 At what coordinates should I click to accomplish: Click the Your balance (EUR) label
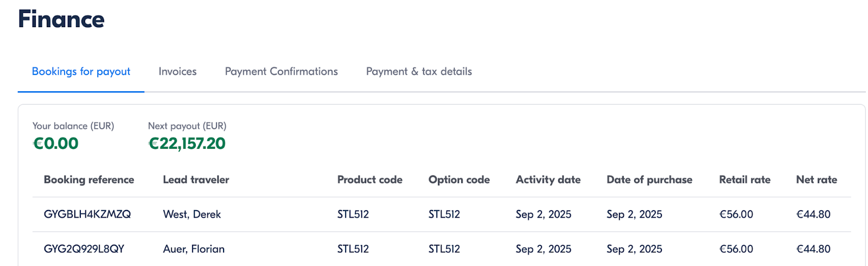tap(73, 126)
